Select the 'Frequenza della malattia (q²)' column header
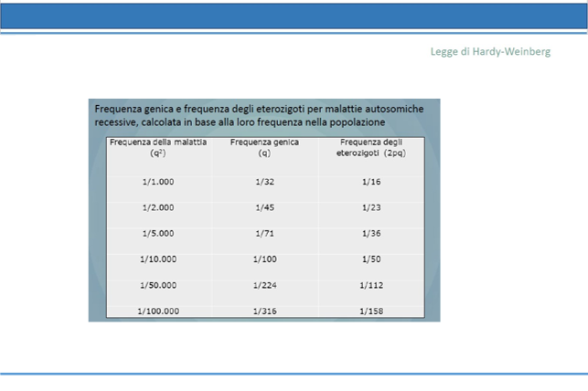 158,148
